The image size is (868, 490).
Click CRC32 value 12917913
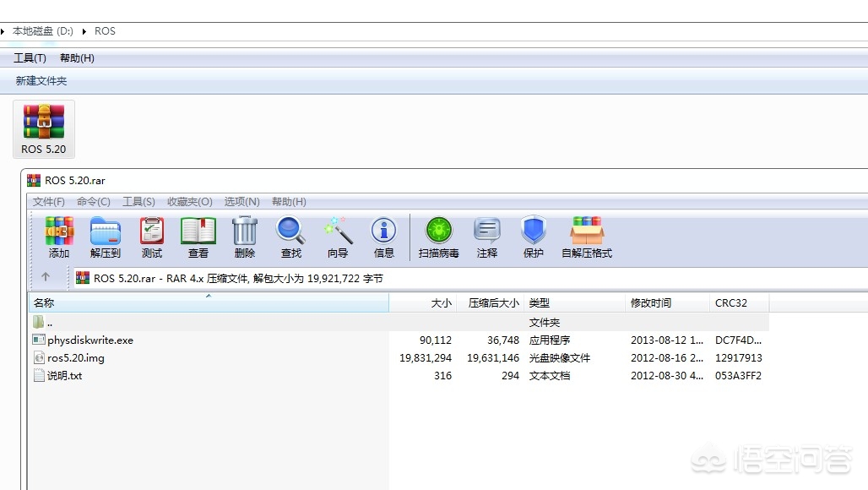[739, 357]
